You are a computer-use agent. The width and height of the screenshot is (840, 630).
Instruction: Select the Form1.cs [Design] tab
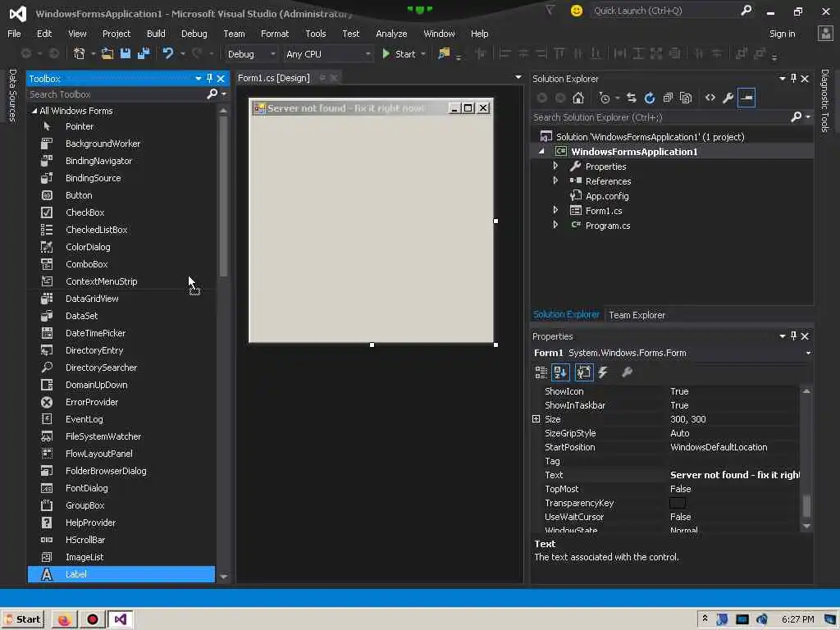tap(274, 78)
